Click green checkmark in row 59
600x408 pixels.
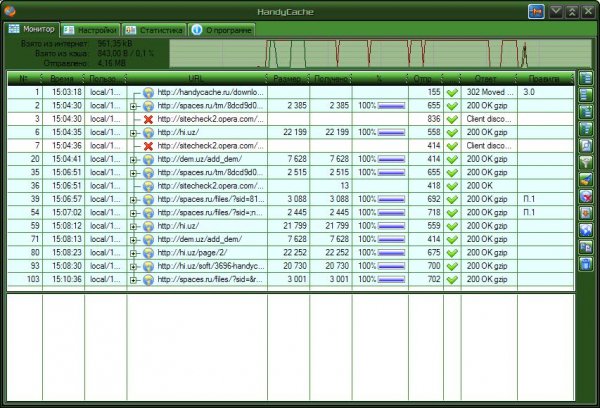click(452, 226)
